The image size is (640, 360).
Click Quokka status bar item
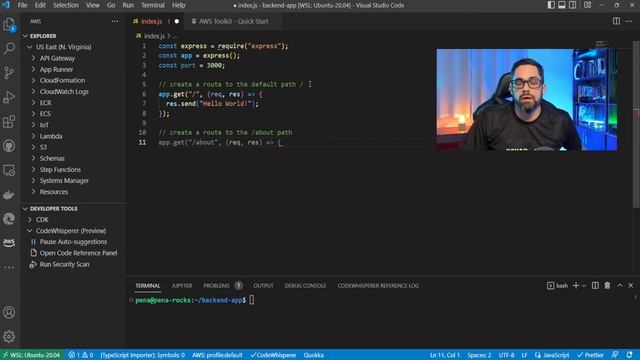click(313, 355)
